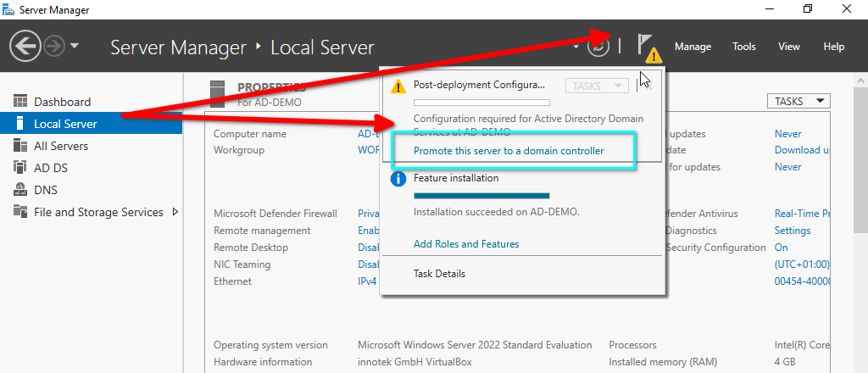Open AD DS in sidebar
This screenshot has width=868, height=373.
(51, 168)
